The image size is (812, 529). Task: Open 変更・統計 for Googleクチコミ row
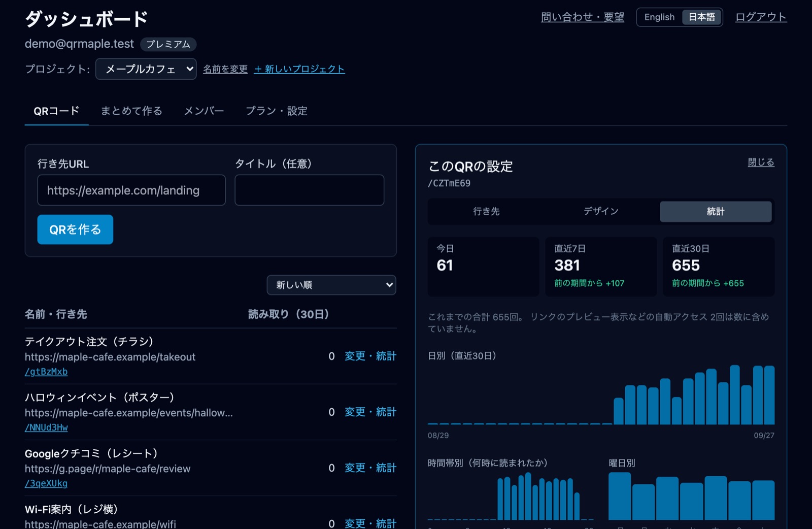point(370,468)
